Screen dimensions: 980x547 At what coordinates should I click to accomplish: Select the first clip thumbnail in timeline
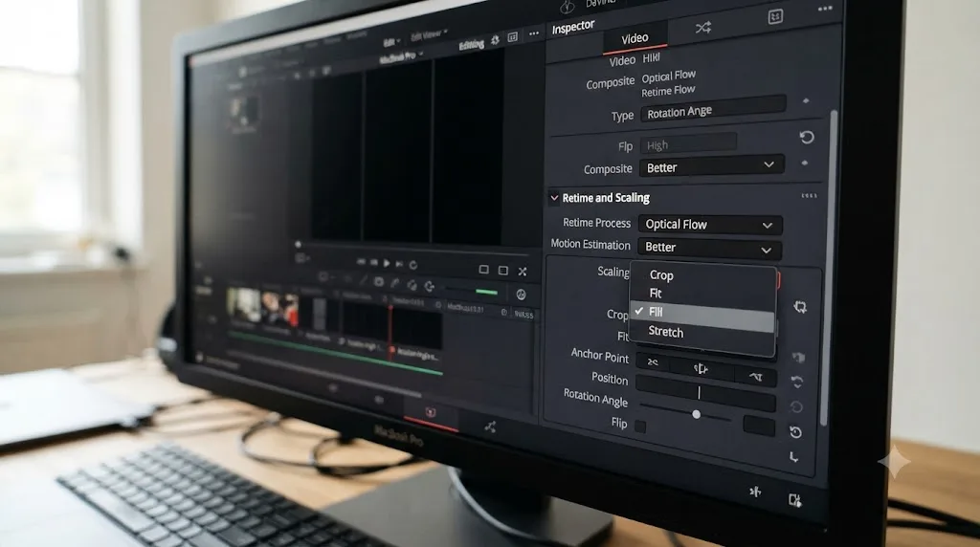(x=243, y=304)
